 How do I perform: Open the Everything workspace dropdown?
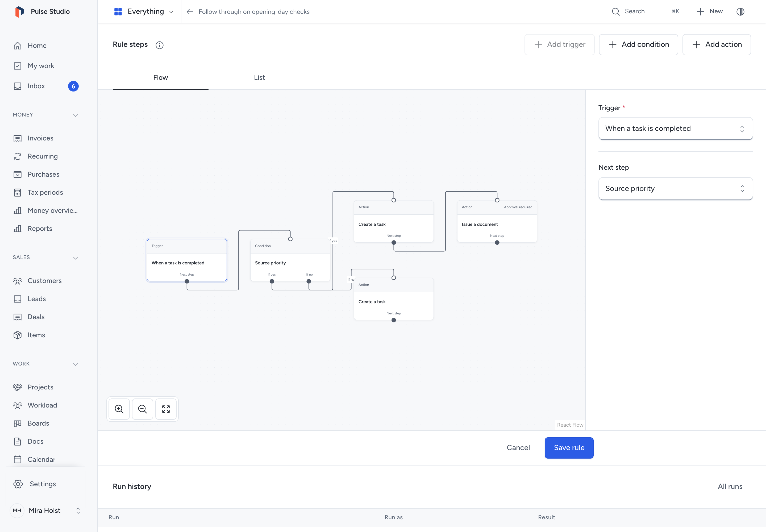point(144,12)
